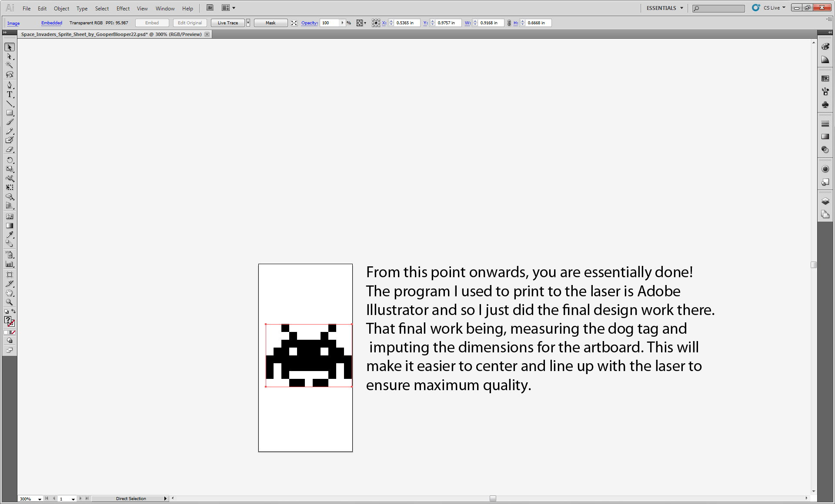Image resolution: width=835 pixels, height=504 pixels.
Task: Select the Lasso tool
Action: [10, 75]
